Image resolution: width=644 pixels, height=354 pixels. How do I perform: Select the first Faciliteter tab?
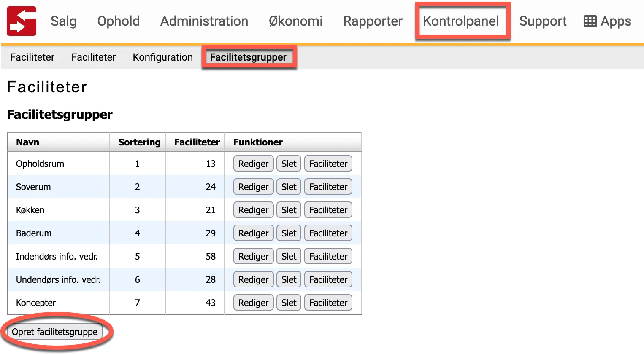[x=32, y=57]
